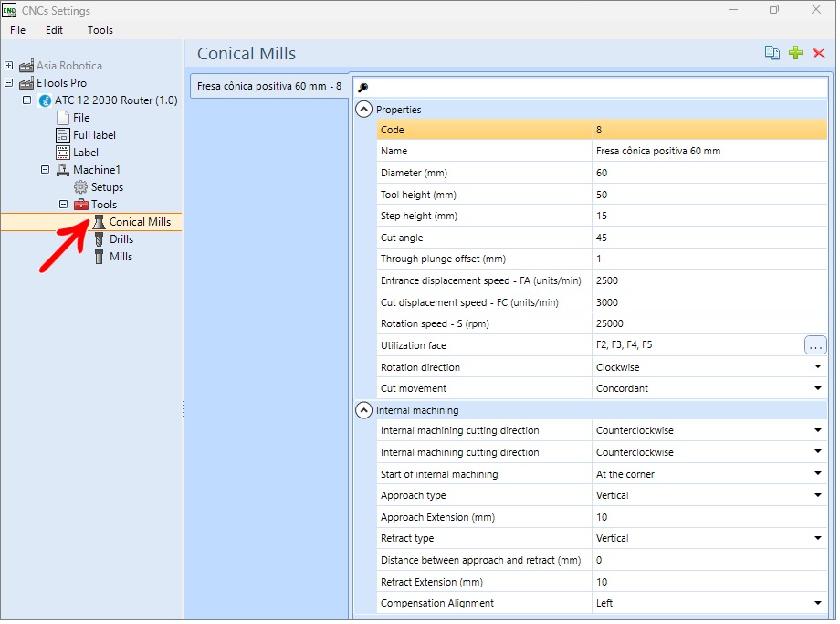Click the Full label icon
The height and width of the screenshot is (624, 840).
coord(63,135)
